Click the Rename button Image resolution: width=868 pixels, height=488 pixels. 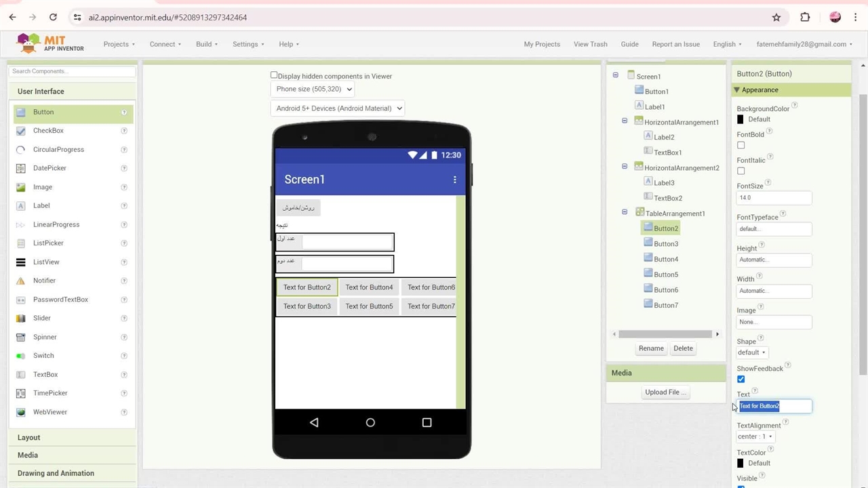pos(651,348)
